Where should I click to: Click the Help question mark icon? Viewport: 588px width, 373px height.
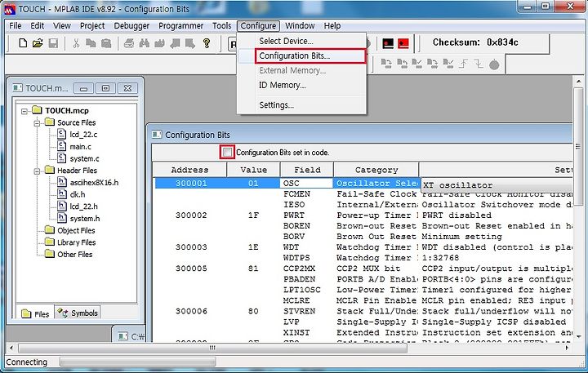(207, 43)
